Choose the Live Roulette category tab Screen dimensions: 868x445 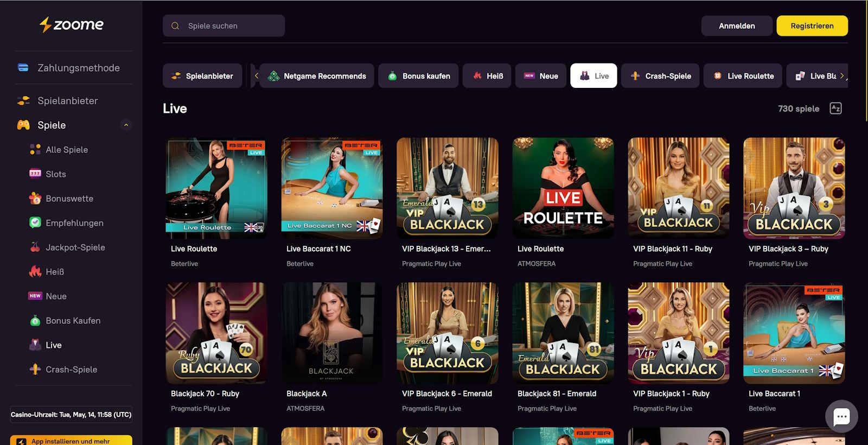(743, 76)
